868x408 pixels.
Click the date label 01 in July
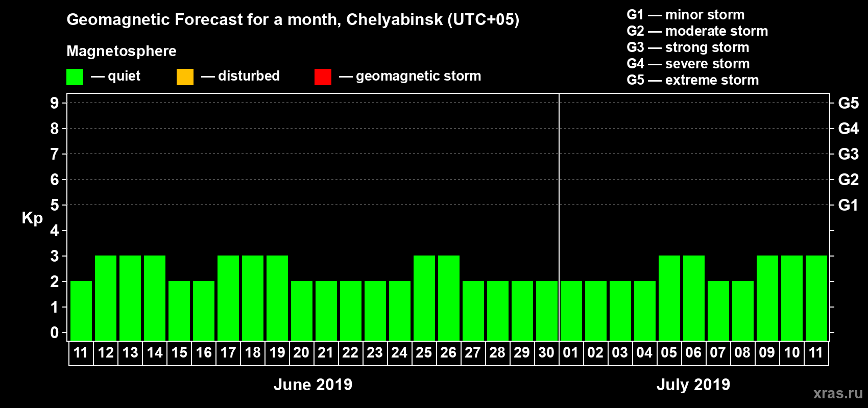coord(571,353)
